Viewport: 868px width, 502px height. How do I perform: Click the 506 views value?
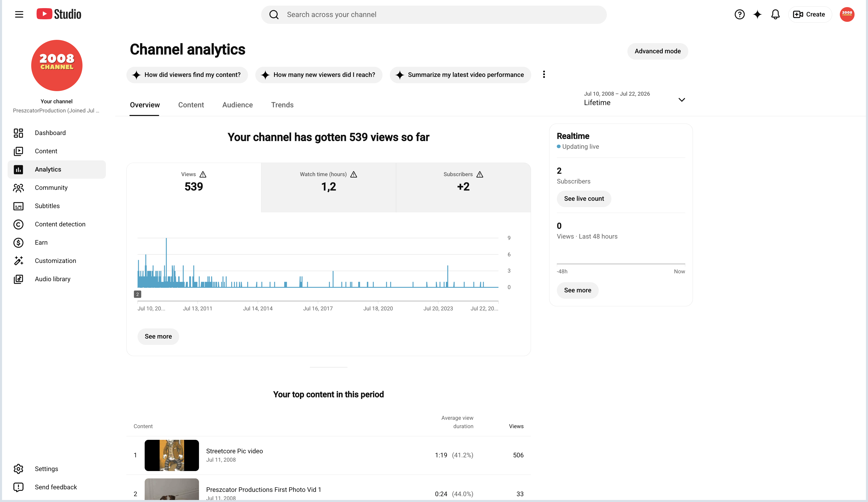518,455
